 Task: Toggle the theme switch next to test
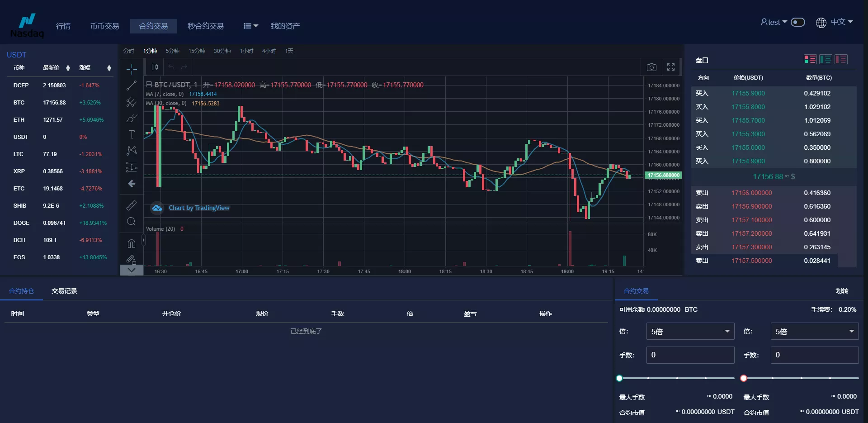point(798,22)
